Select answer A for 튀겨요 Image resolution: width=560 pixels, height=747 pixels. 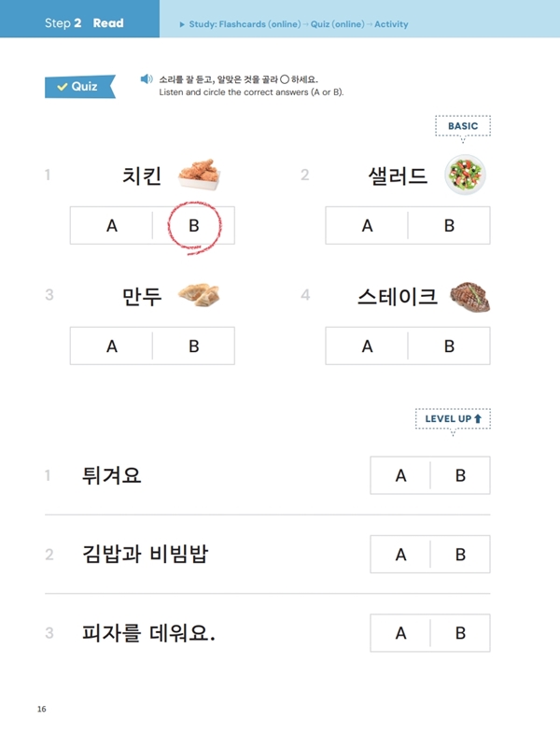[x=400, y=475]
